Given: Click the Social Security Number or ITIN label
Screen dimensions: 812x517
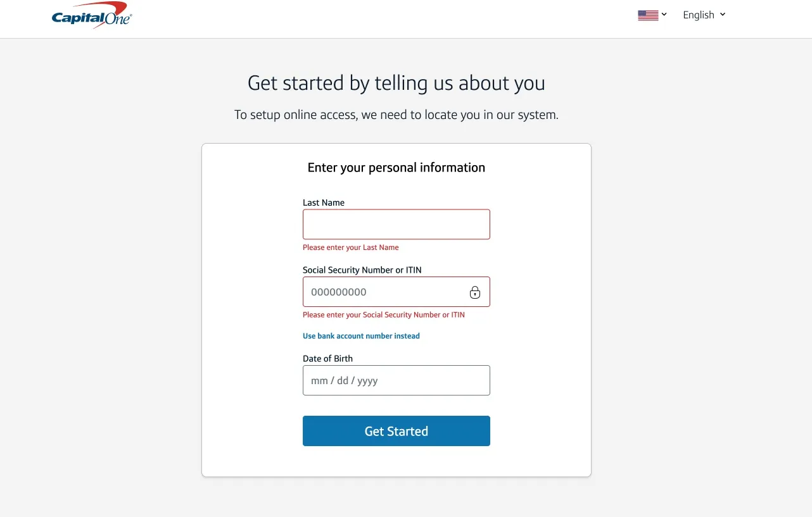Looking at the screenshot, I should [362, 270].
